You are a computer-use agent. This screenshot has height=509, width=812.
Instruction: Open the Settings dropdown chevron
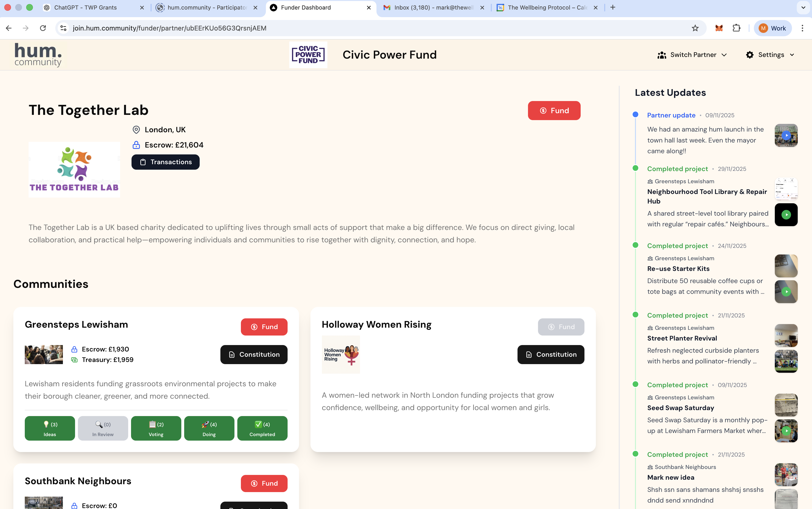792,55
